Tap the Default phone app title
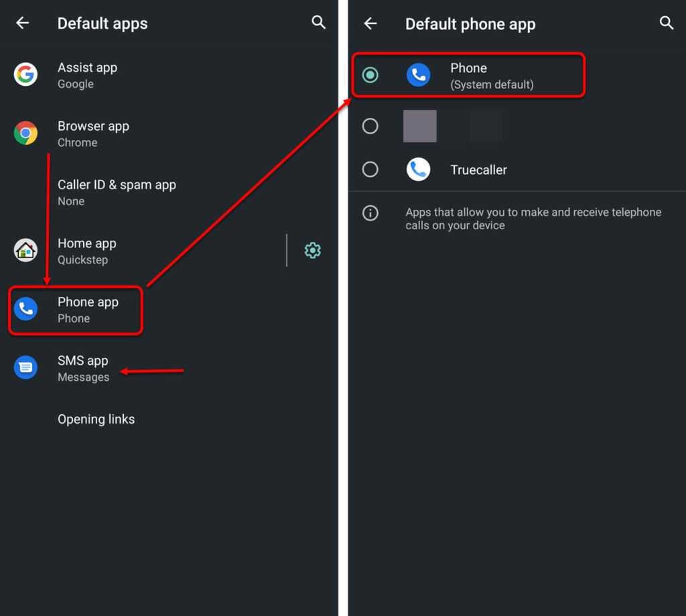This screenshot has width=686, height=616. click(470, 25)
